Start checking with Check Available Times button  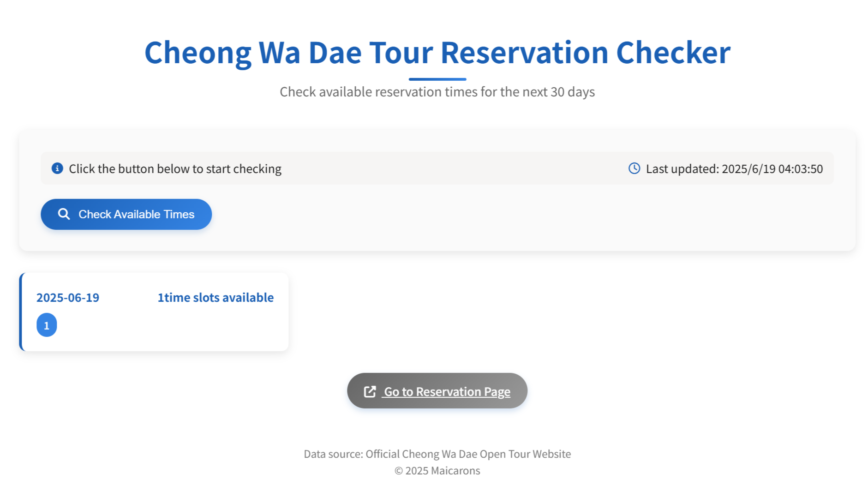[126, 214]
